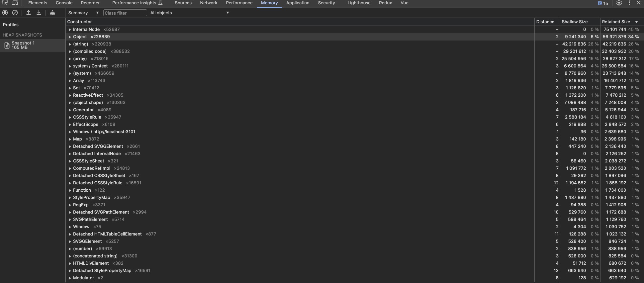The width and height of the screenshot is (644, 283).
Task: Load profile upload icon
Action: pyautogui.click(x=29, y=13)
